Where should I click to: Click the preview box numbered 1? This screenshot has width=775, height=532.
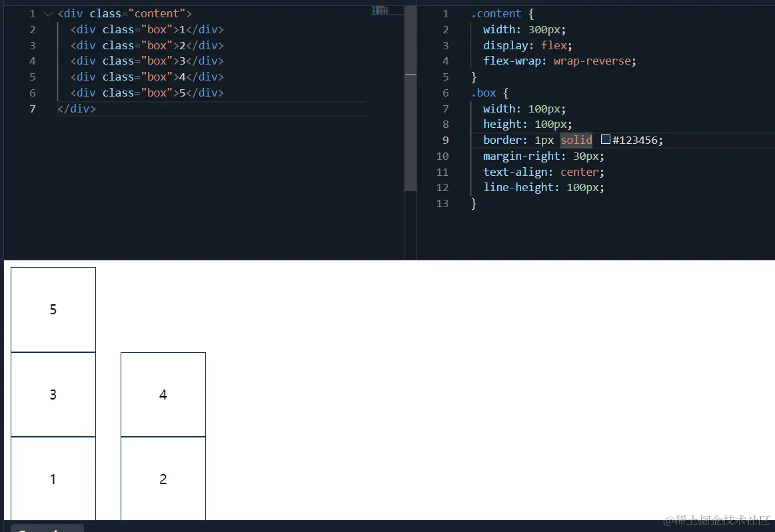[53, 479]
